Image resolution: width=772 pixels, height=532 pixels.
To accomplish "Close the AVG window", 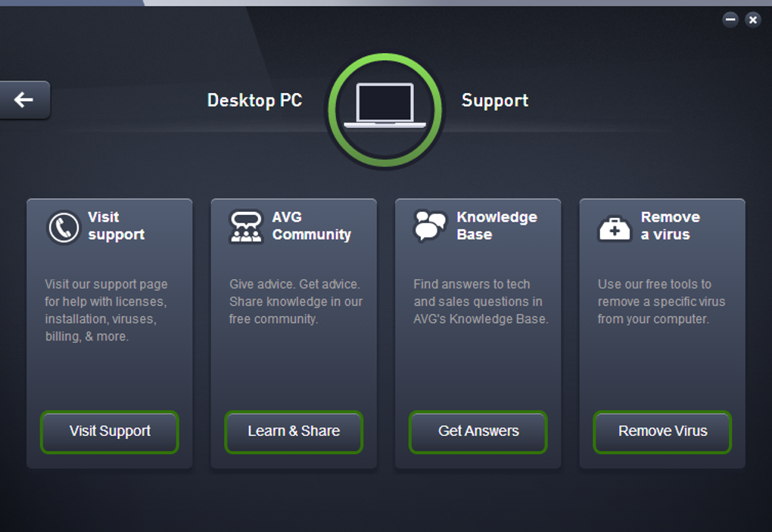I will click(x=753, y=20).
